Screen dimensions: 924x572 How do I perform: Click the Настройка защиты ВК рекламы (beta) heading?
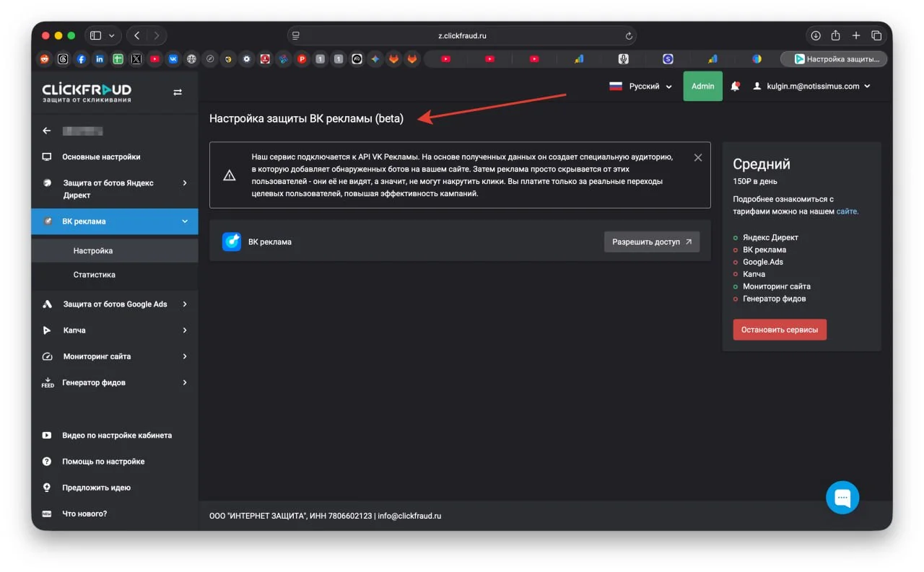(x=307, y=118)
